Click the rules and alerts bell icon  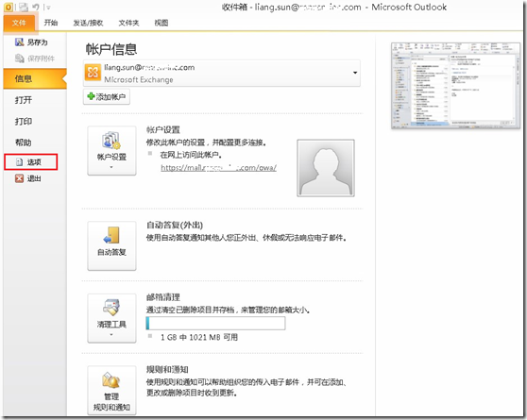click(x=111, y=380)
